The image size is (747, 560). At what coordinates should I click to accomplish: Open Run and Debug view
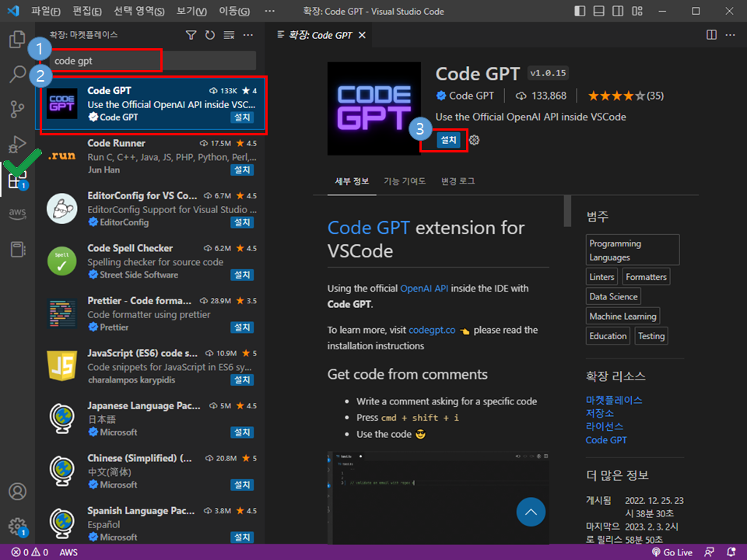coord(17,145)
